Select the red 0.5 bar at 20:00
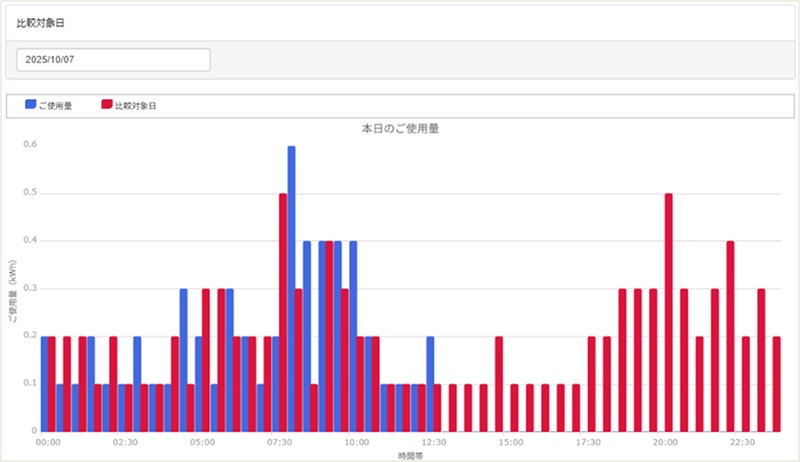This screenshot has width=800, height=462. tap(668, 312)
